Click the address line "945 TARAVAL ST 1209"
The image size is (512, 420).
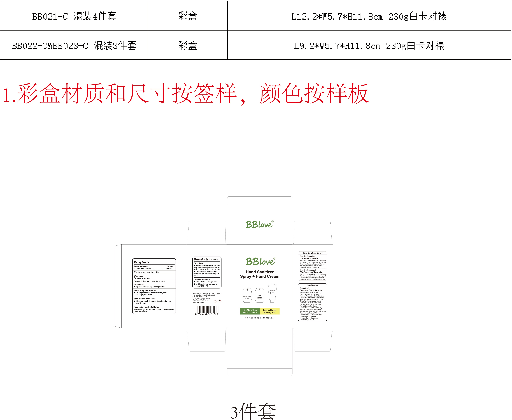pyautogui.click(x=200, y=297)
